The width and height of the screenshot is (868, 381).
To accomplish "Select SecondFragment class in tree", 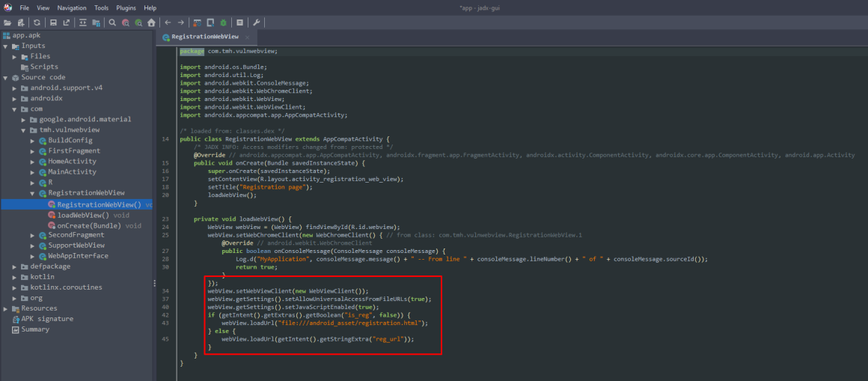I will point(70,235).
